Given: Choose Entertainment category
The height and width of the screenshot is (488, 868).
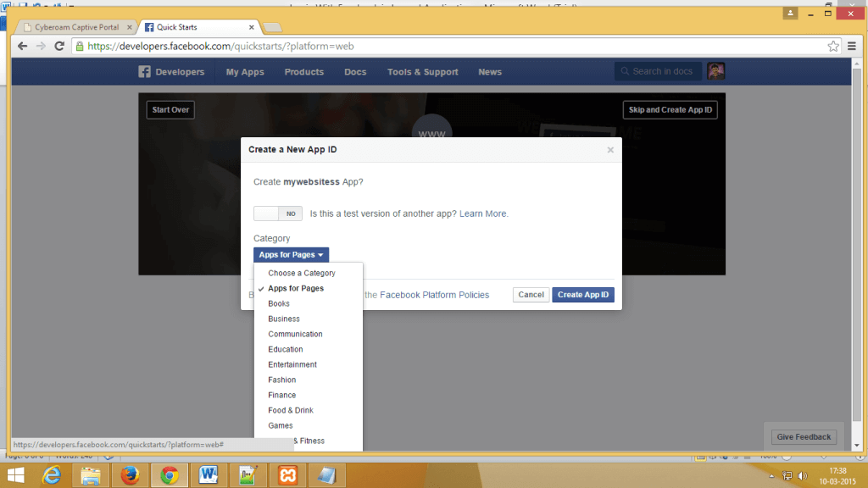Looking at the screenshot, I should 309,364.
